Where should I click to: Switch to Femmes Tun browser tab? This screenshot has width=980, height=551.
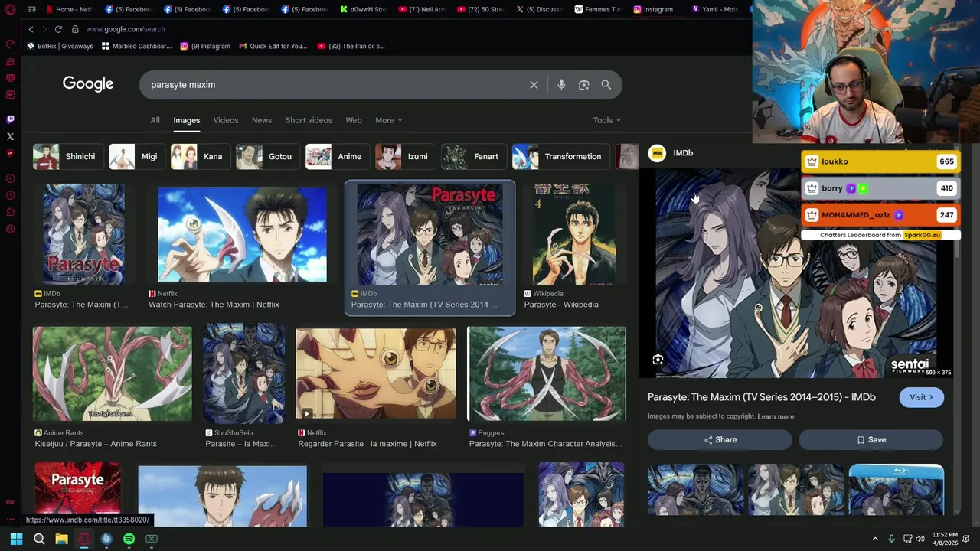tap(597, 9)
